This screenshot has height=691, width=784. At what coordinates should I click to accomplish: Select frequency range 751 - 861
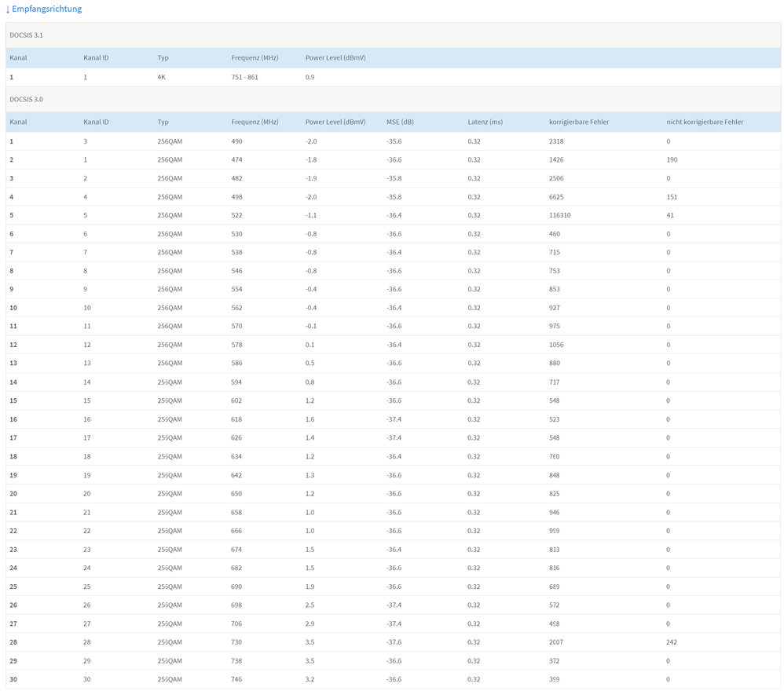click(x=244, y=77)
